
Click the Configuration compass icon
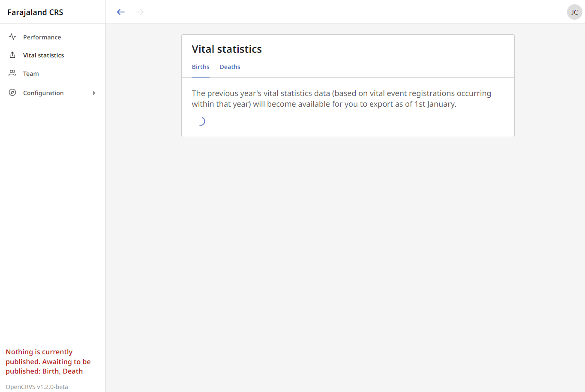point(12,93)
